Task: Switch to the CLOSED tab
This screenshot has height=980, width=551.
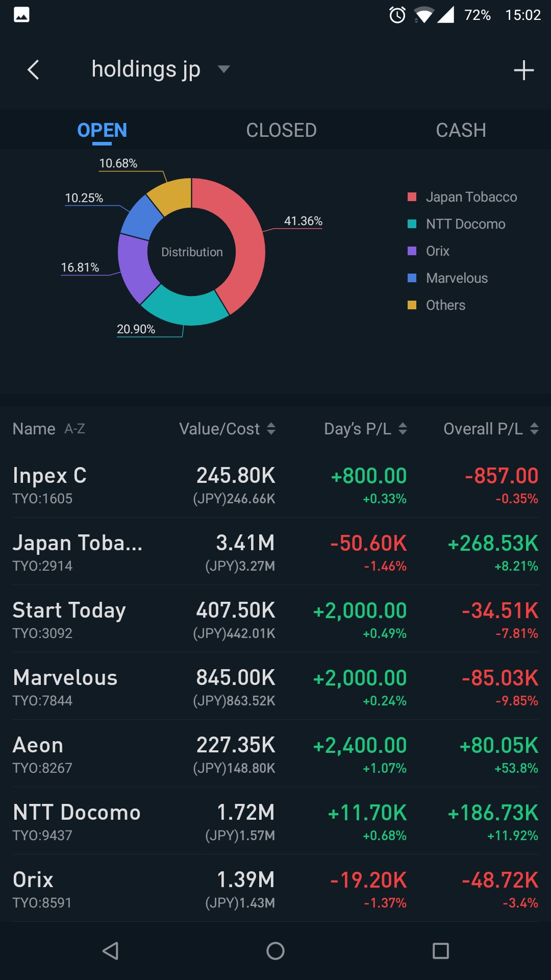Action: point(281,130)
